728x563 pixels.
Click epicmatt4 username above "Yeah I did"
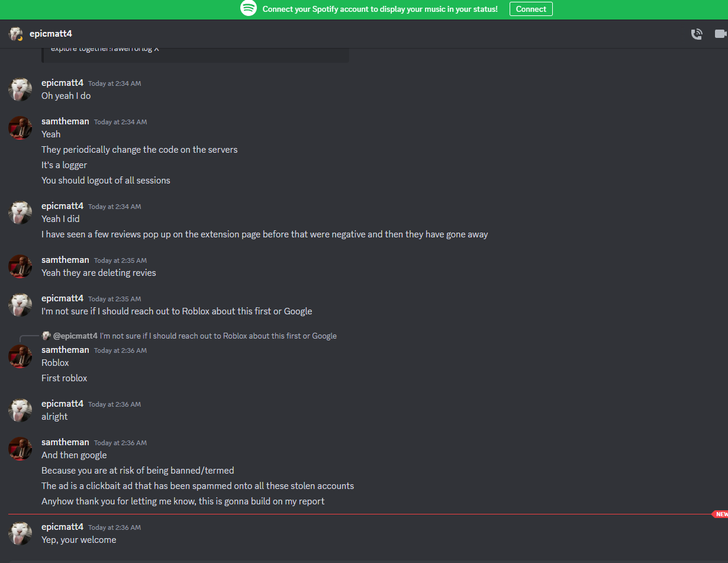pyautogui.click(x=62, y=206)
